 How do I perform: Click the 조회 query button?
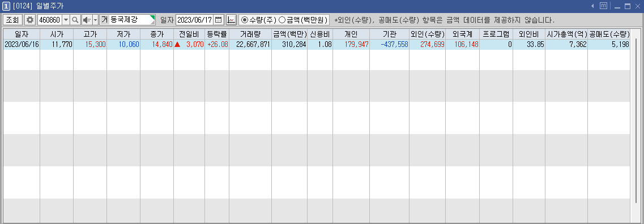pyautogui.click(x=12, y=20)
